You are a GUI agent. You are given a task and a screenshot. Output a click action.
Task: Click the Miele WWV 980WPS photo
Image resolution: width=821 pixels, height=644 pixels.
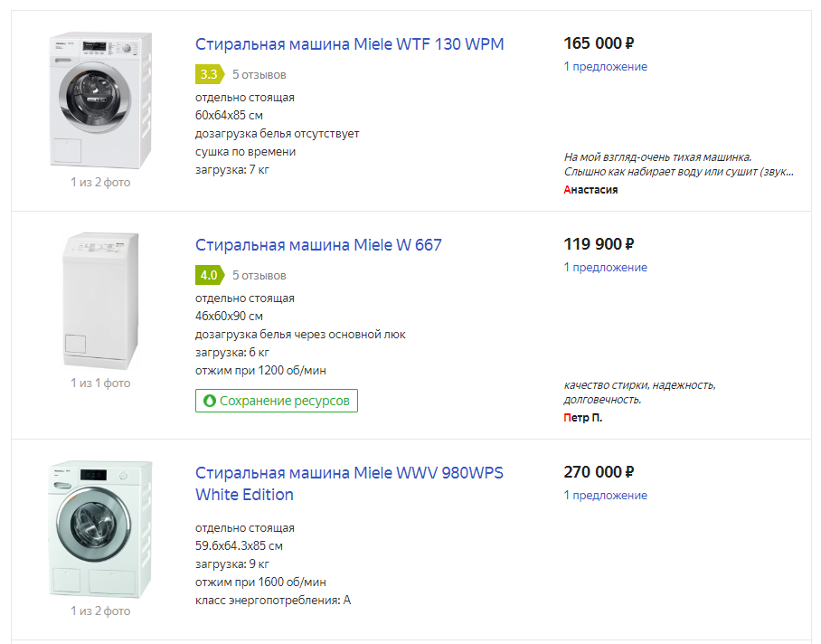(x=100, y=529)
